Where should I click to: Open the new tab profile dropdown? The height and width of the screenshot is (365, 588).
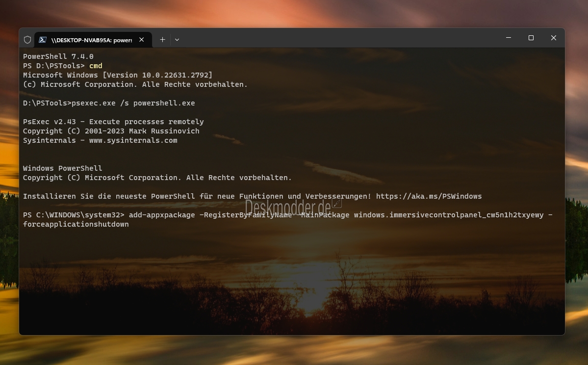(177, 39)
